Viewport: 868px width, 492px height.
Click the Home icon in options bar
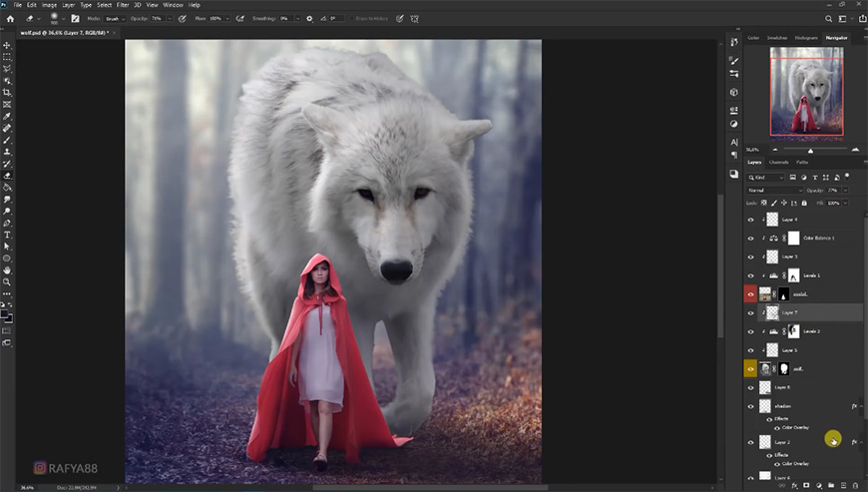coord(10,19)
